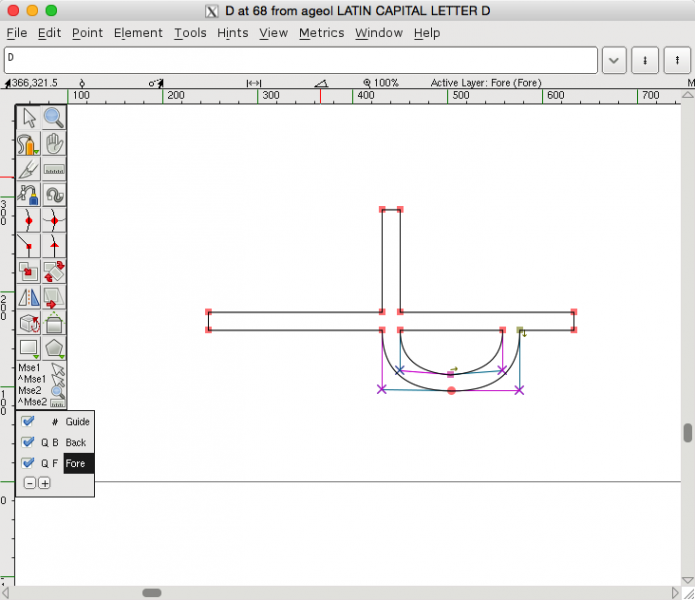Toggle Fore layer visibility checkbox
695x600 pixels.
[x=28, y=463]
